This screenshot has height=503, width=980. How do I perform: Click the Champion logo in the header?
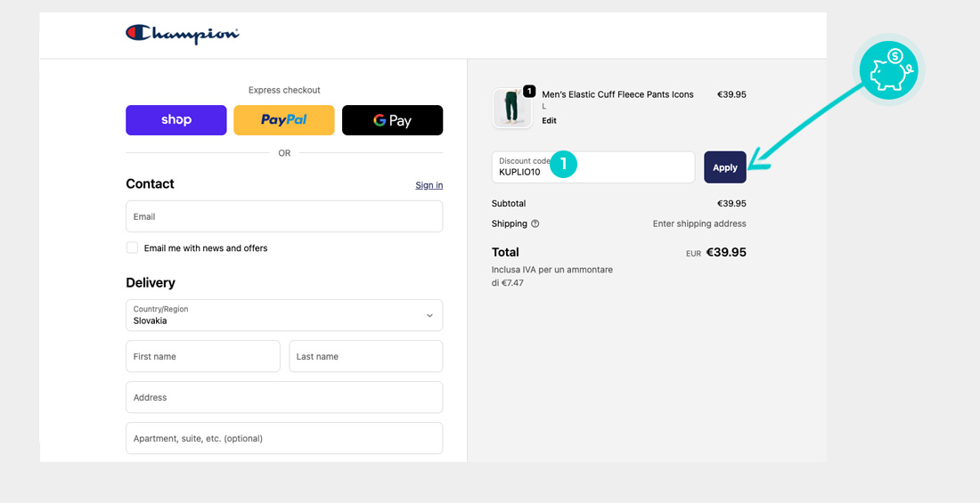tap(183, 34)
